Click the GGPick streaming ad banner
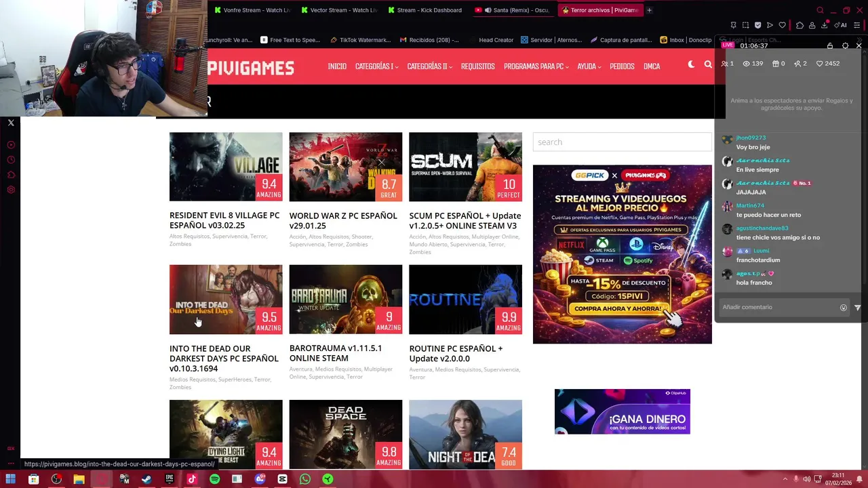This screenshot has width=868, height=488. 623,254
